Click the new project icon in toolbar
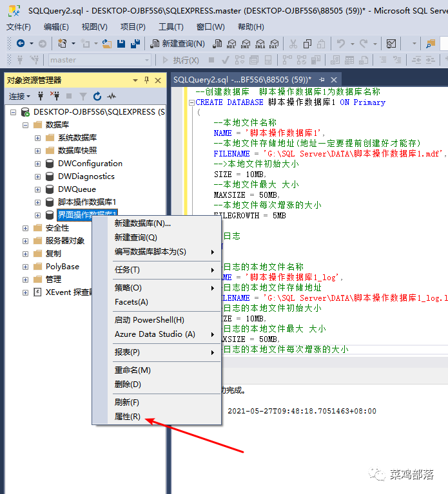 [62, 44]
